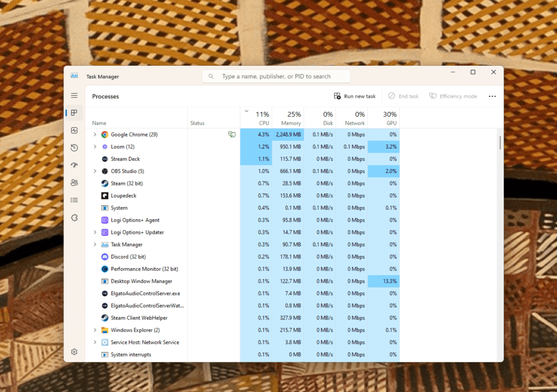Click OBS Studio's 666.1 MB memory cell
The width and height of the screenshot is (557, 392).
(x=288, y=171)
